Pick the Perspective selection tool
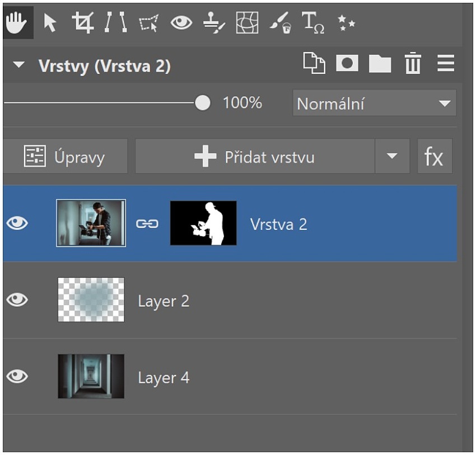 149,23
